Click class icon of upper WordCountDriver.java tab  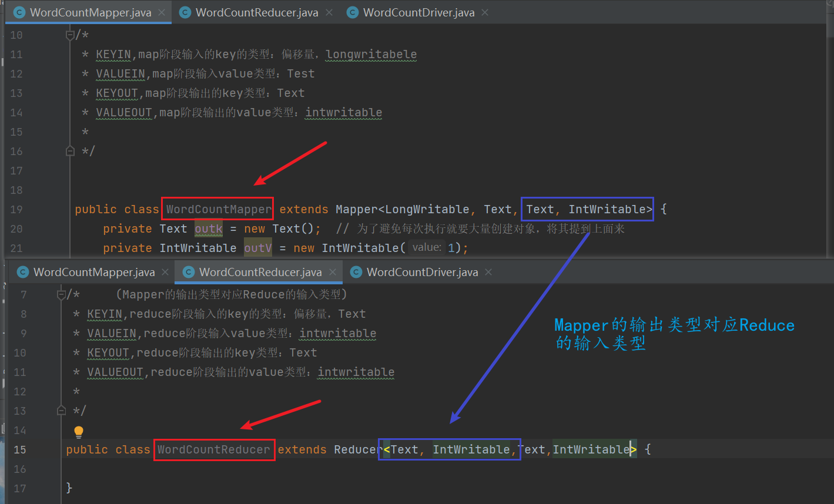coord(353,12)
